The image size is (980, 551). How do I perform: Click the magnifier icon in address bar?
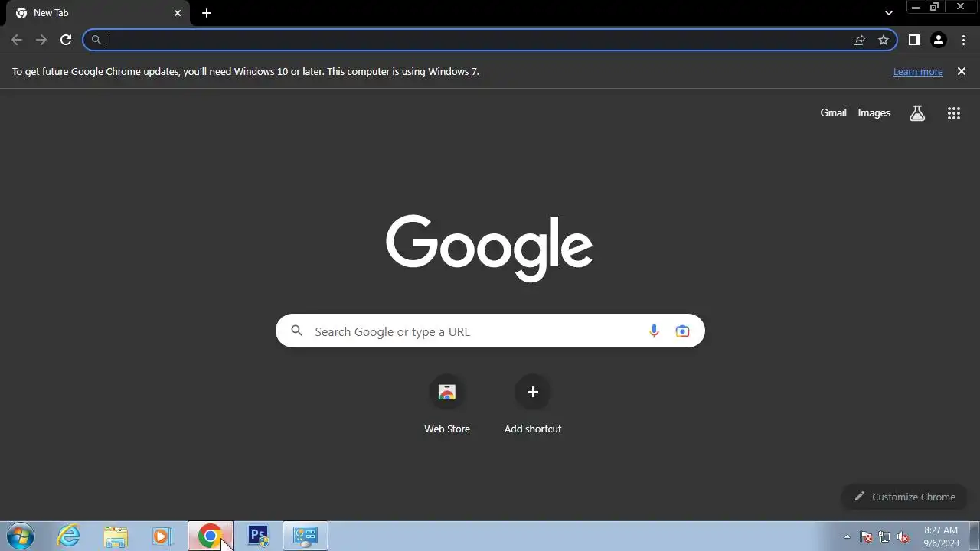(x=96, y=40)
